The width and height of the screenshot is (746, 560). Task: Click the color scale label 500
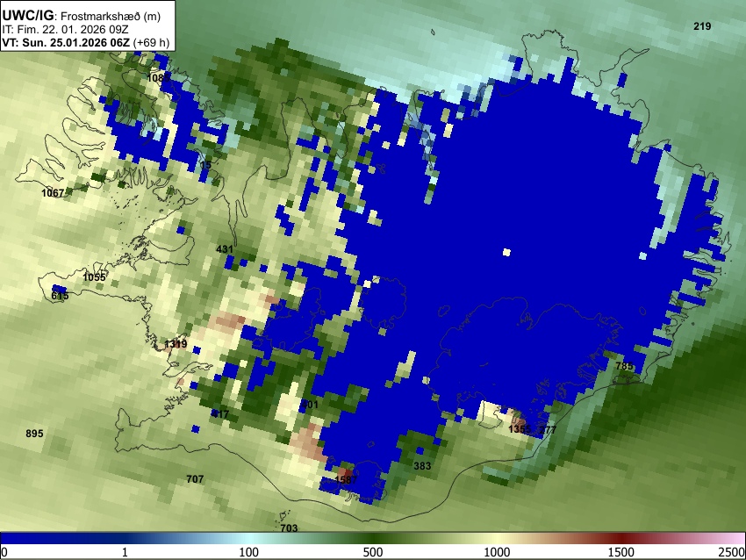(x=372, y=552)
